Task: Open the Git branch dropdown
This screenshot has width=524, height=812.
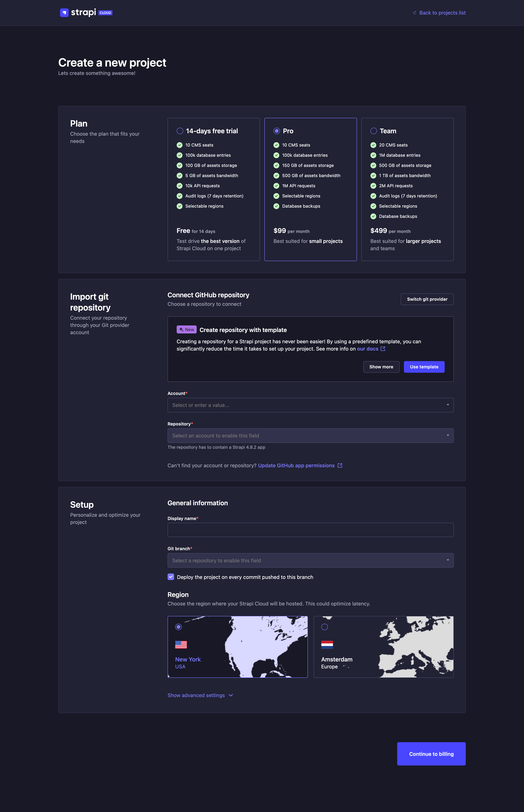Action: (310, 560)
